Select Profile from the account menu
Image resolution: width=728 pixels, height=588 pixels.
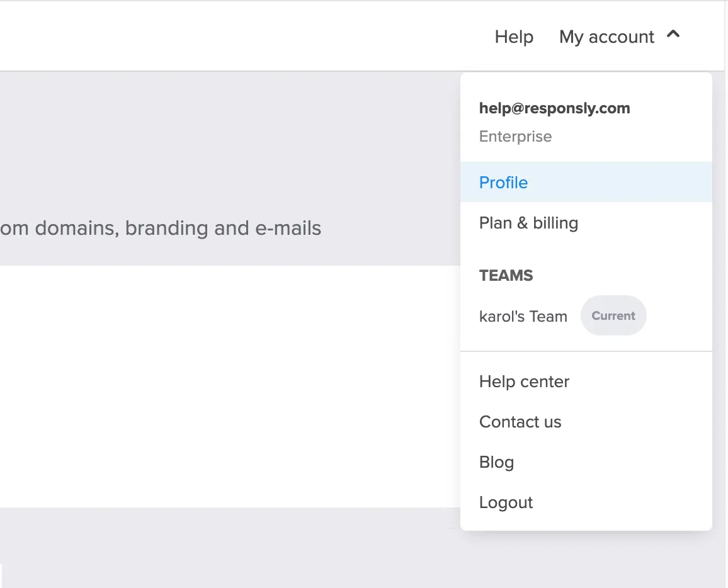point(503,182)
